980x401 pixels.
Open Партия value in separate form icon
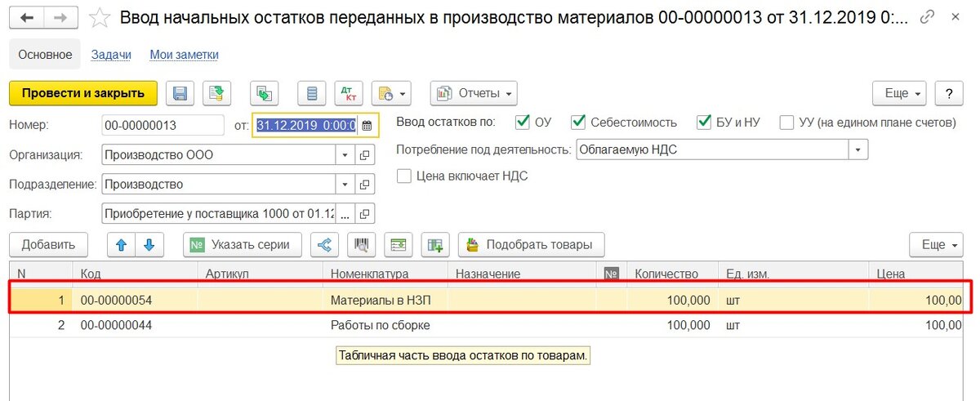(365, 214)
